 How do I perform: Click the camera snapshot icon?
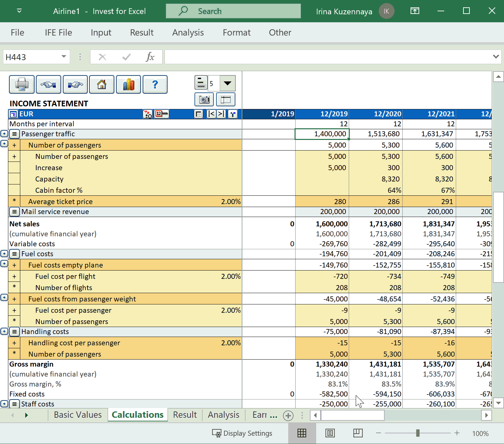pos(204,99)
